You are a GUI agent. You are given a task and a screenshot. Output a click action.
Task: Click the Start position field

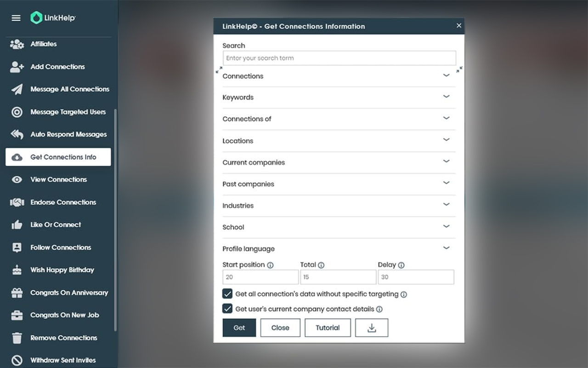[x=260, y=277]
